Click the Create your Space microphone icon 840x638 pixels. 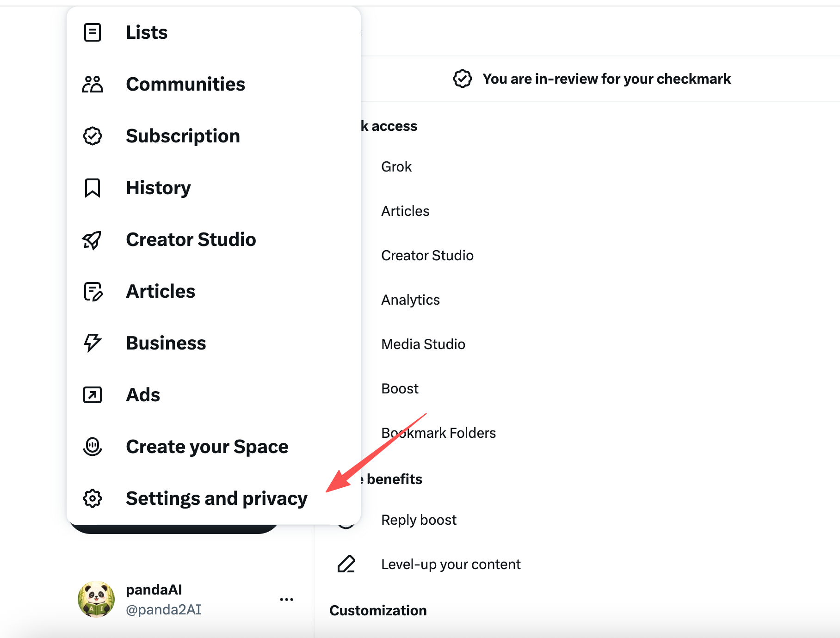tap(93, 447)
